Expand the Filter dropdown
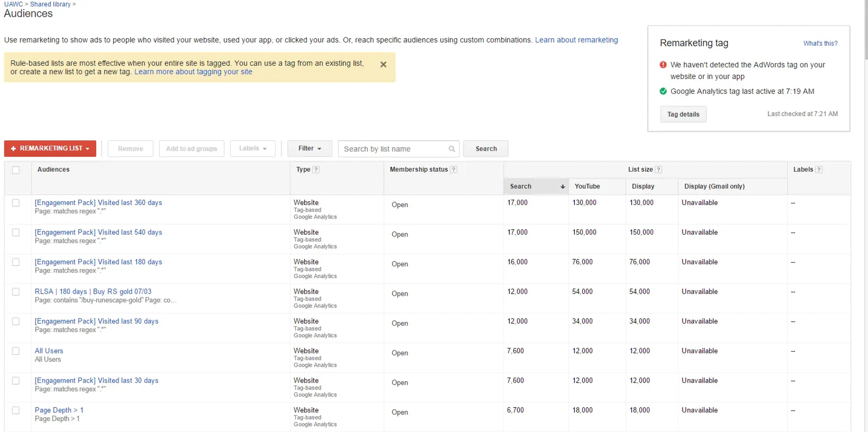Viewport: 868px width, 432px height. (x=309, y=149)
